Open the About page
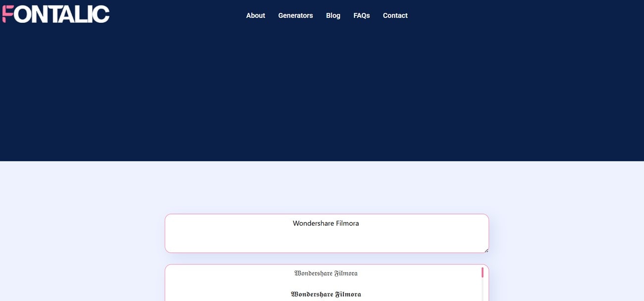This screenshot has width=644, height=301. (256, 15)
